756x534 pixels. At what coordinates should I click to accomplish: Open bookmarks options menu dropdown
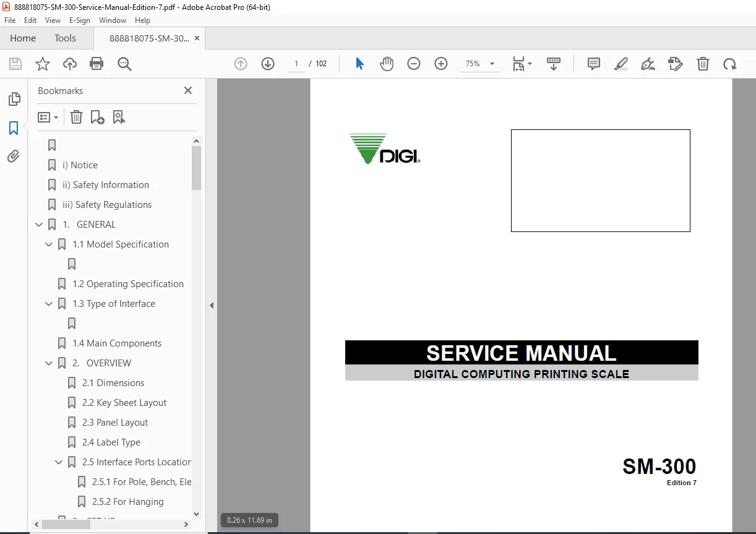tap(48, 117)
